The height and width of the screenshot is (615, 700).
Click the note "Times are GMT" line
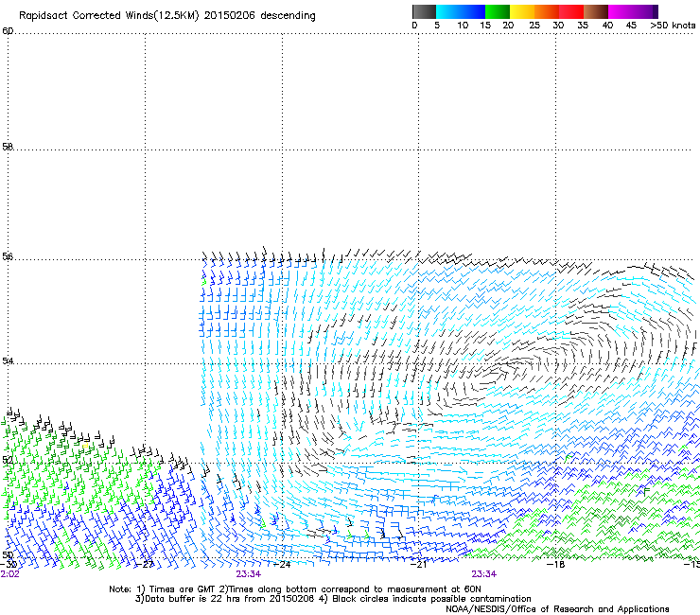pos(295,589)
